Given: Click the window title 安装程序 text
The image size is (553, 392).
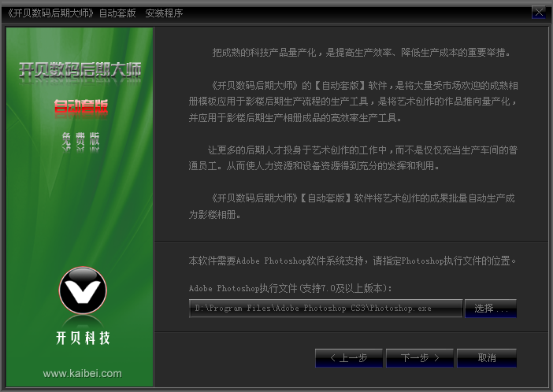Looking at the screenshot, I should tap(165, 13).
